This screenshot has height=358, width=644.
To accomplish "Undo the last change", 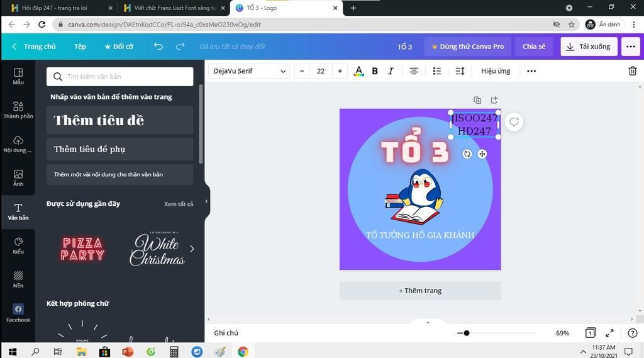I will [x=158, y=47].
